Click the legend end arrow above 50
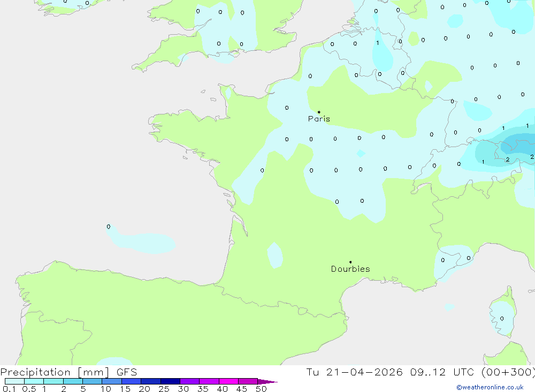Screen dimensions: 535x392 pyautogui.click(x=267, y=381)
